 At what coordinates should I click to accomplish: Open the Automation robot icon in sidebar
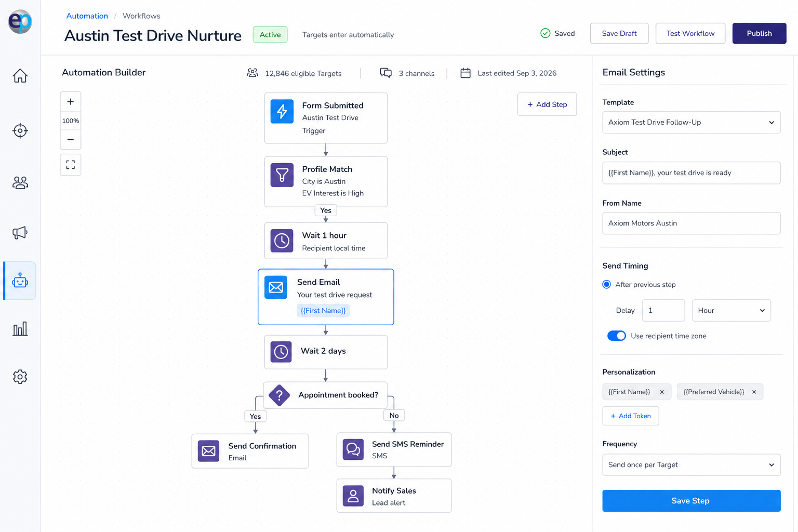click(20, 281)
